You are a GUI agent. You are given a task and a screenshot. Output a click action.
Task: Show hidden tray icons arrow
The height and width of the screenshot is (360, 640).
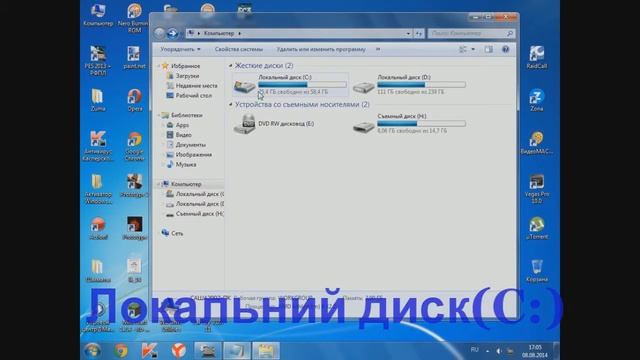[x=487, y=351]
